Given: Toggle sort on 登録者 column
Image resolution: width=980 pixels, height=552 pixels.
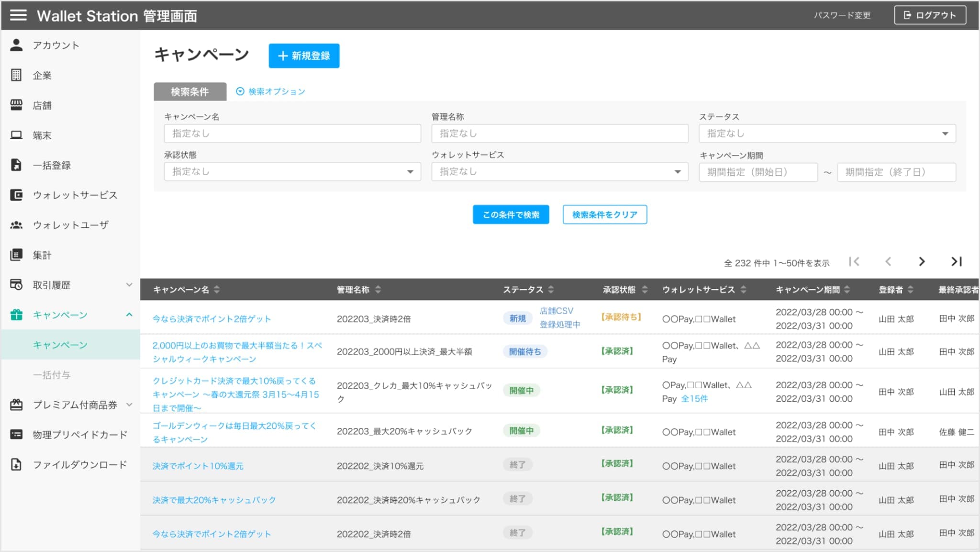Looking at the screenshot, I should click(910, 290).
